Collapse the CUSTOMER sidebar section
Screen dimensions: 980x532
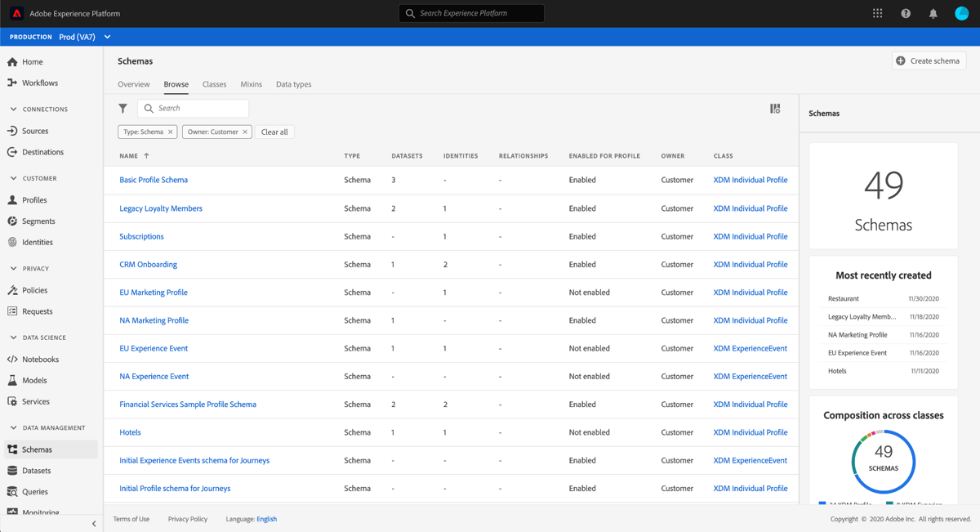point(13,178)
